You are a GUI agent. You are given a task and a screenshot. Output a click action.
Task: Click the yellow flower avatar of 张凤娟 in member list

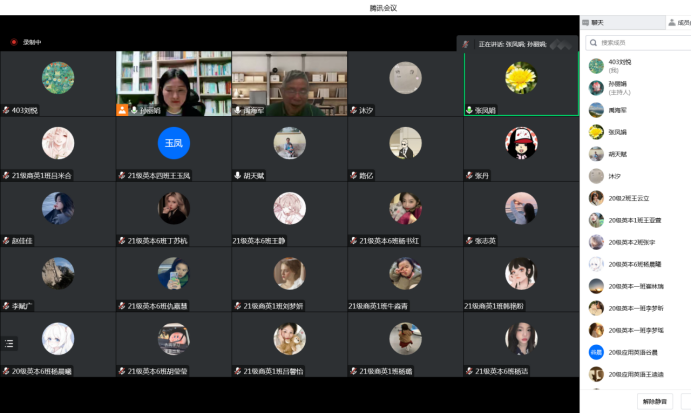point(596,131)
